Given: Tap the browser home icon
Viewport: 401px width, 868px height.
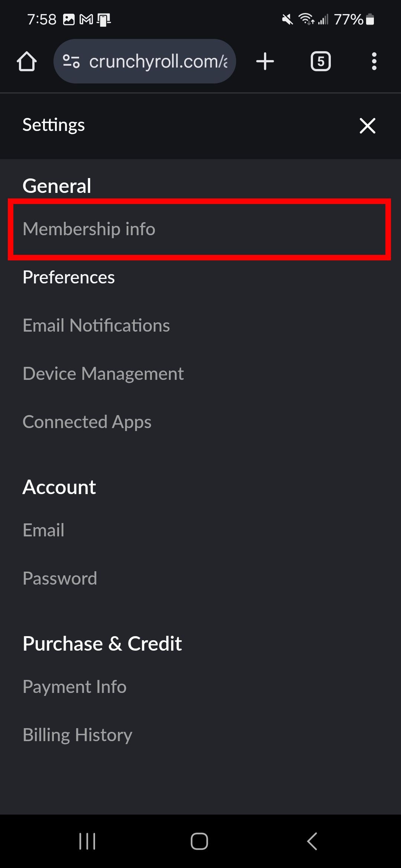Looking at the screenshot, I should [x=27, y=61].
